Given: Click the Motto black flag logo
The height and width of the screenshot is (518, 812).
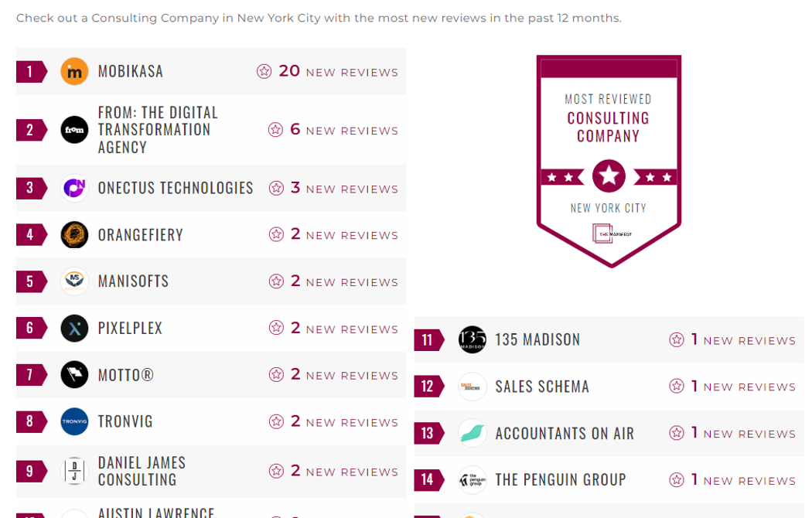Looking at the screenshot, I should pos(75,375).
